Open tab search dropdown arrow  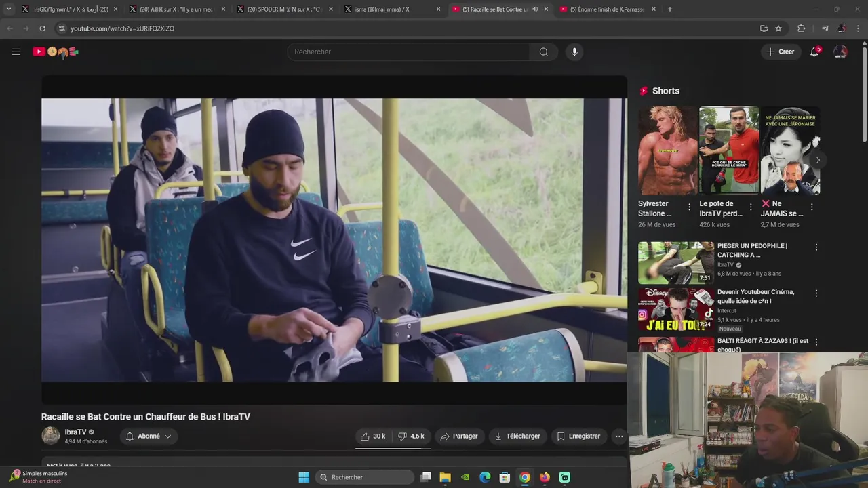point(8,9)
